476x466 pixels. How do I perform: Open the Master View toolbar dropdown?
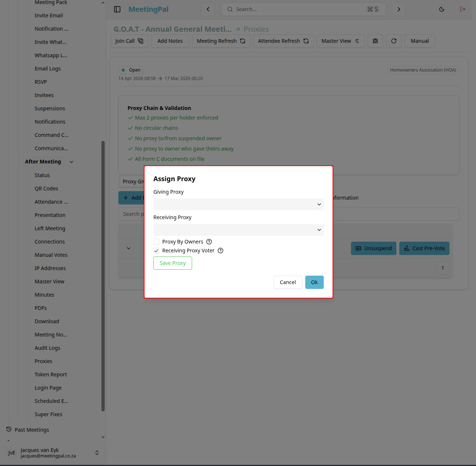[x=340, y=41]
